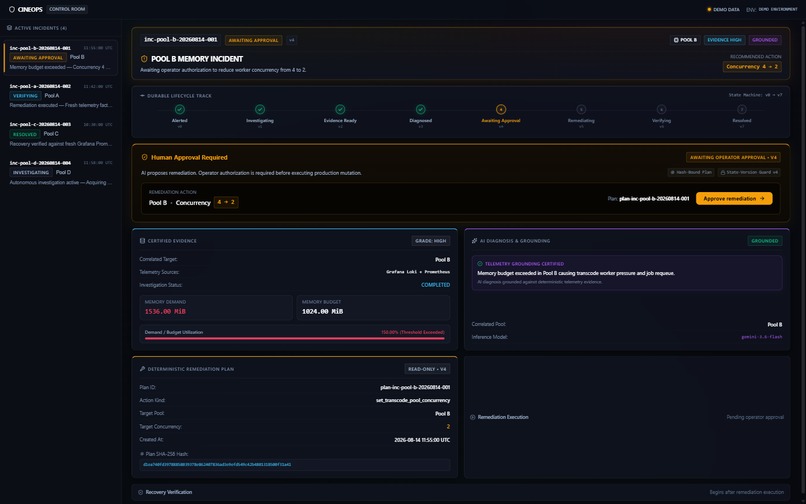
Task: Click the Demand / Budget Utilization progress bar
Action: [x=295, y=338]
